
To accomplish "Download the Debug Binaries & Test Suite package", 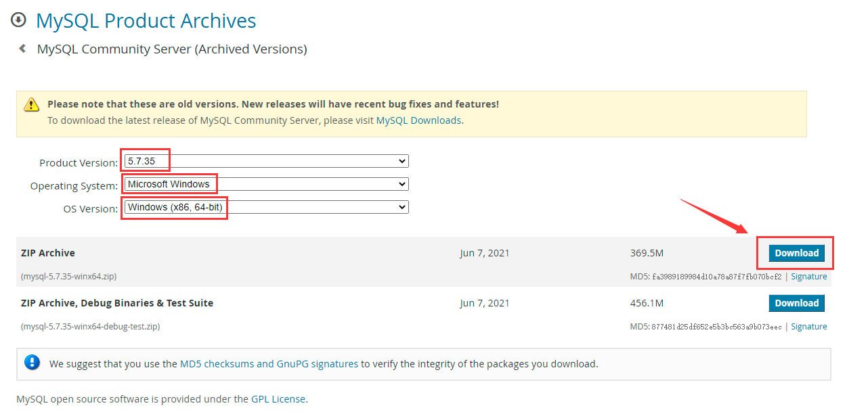I will (x=796, y=303).
